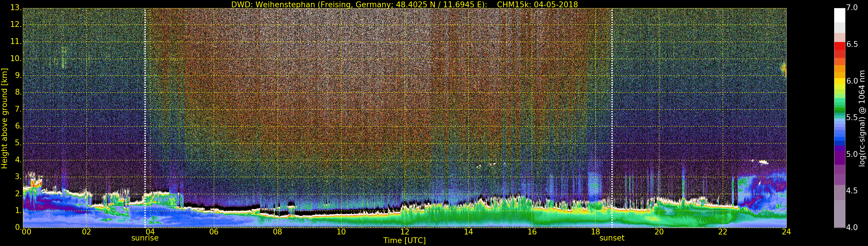Click the time axis tick label 14
The image size is (868, 246).
pos(468,232)
